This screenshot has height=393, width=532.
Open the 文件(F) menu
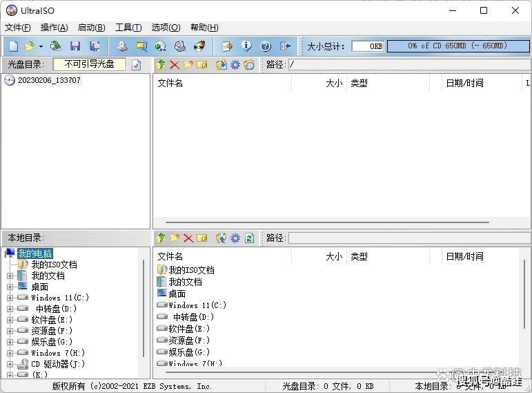[17, 28]
